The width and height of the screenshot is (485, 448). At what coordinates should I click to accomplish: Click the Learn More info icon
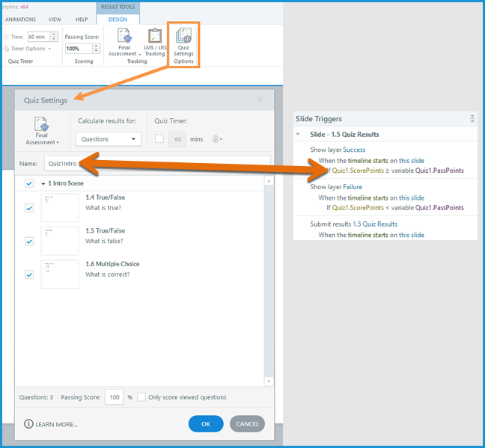pyautogui.click(x=29, y=424)
